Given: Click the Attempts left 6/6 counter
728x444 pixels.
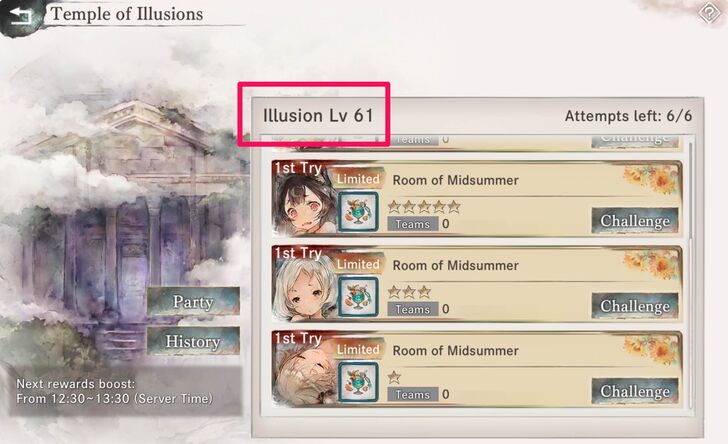Looking at the screenshot, I should click(x=628, y=116).
